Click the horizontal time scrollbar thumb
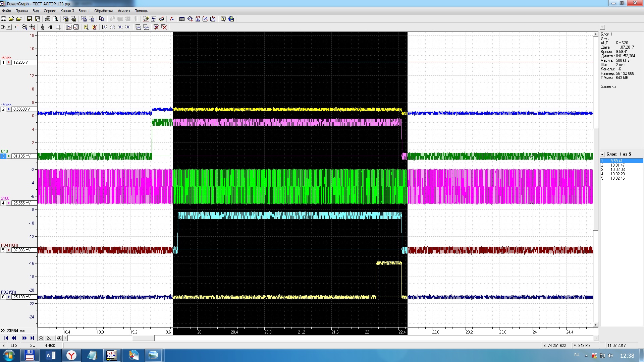The image size is (644, 362). click(x=143, y=338)
